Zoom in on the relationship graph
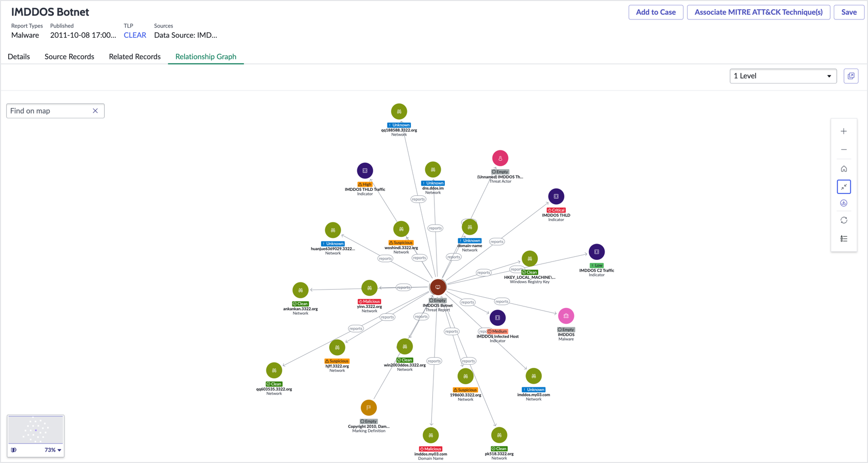 click(x=843, y=131)
